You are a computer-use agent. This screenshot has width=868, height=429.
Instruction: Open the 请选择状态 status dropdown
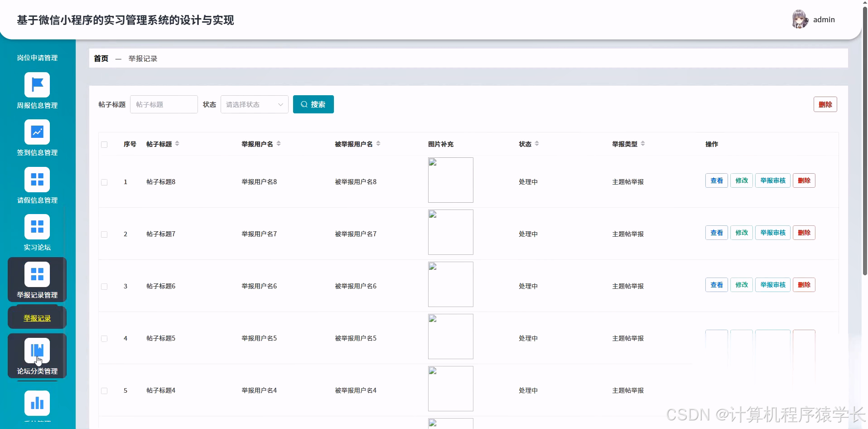click(x=254, y=104)
